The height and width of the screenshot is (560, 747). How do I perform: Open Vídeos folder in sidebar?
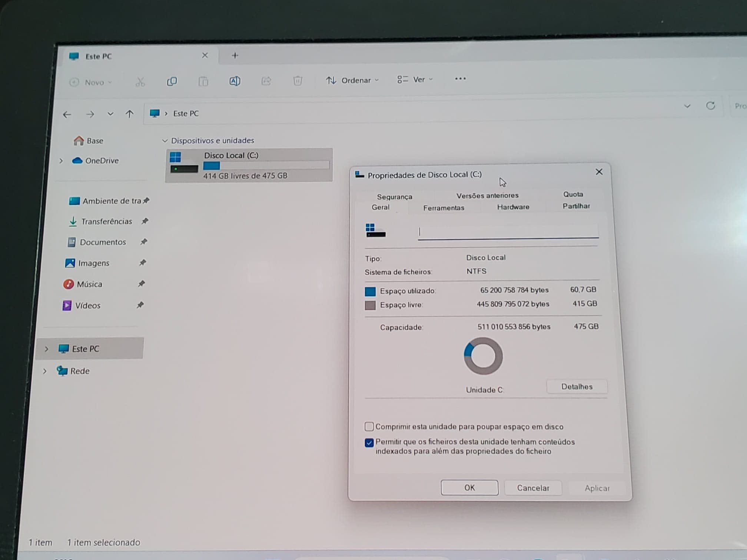coord(82,306)
